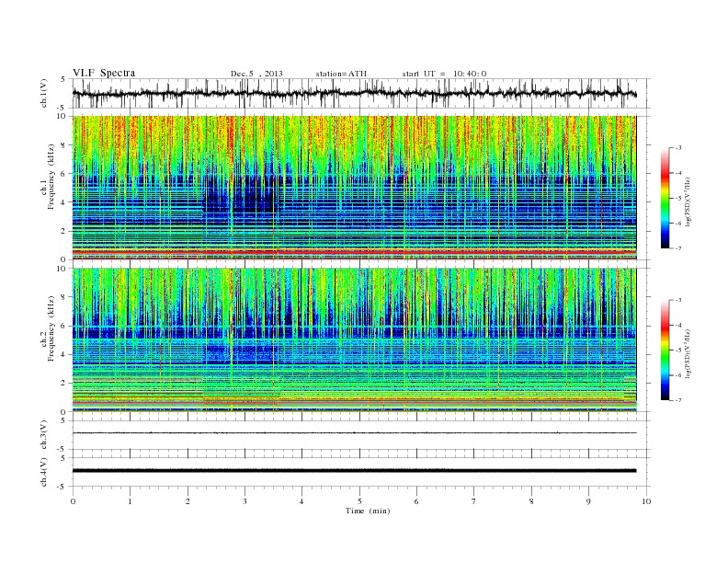The image size is (728, 563).
Task: Click the "station=ATH" header label
Action: coord(341,74)
